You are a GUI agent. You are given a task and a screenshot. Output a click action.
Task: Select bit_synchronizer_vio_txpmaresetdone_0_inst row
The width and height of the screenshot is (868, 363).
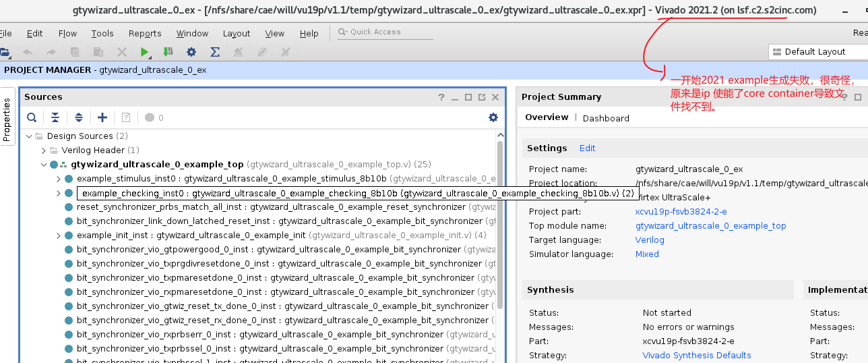coord(280,278)
